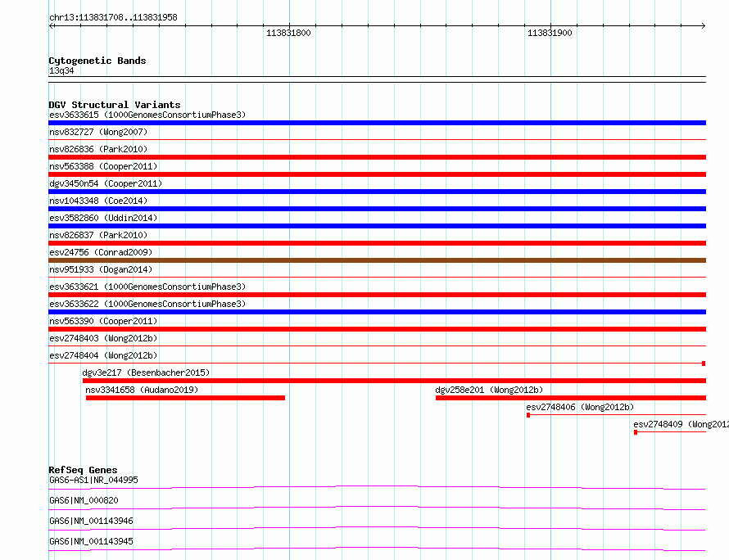Click the left arrow end of ruler
729x560 pixels.
point(51,26)
